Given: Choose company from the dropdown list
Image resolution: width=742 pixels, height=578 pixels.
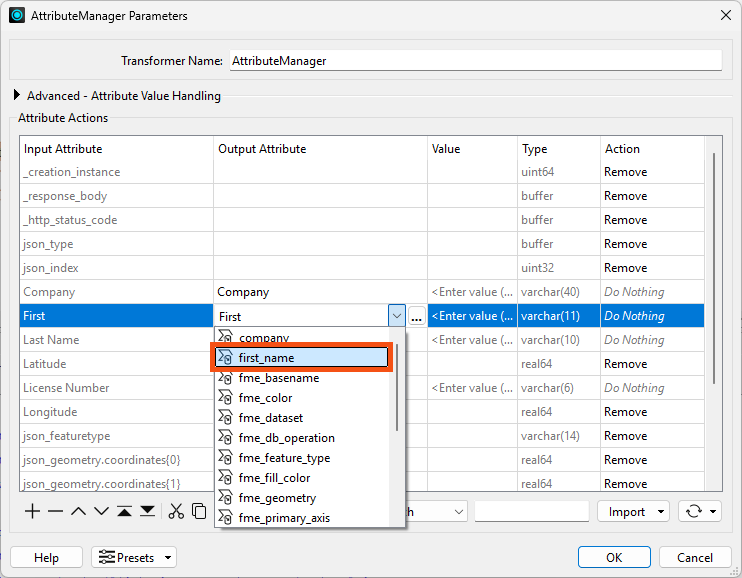Looking at the screenshot, I should [x=301, y=337].
